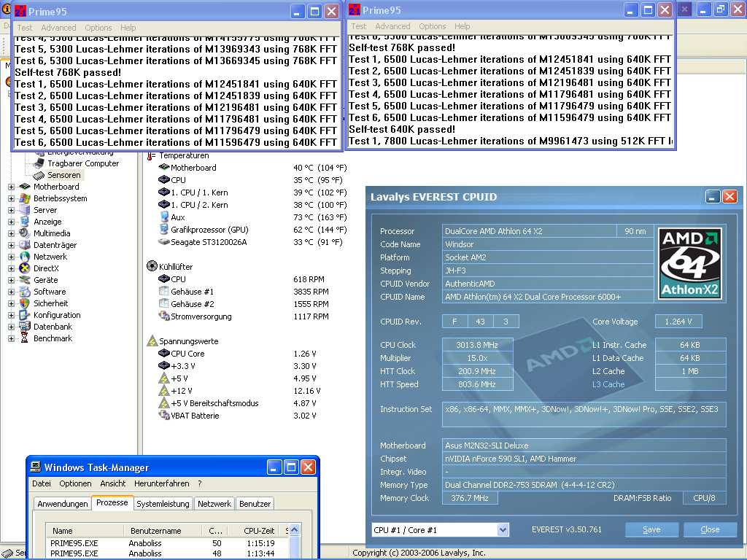Click the Sensoren tree icon
This screenshot has height=560, width=747.
(39, 175)
